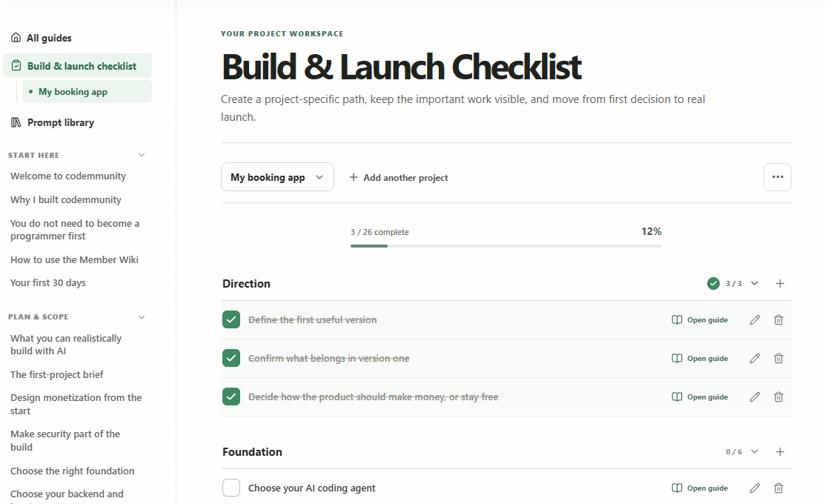Open the My booking app project dropdown

tap(277, 176)
